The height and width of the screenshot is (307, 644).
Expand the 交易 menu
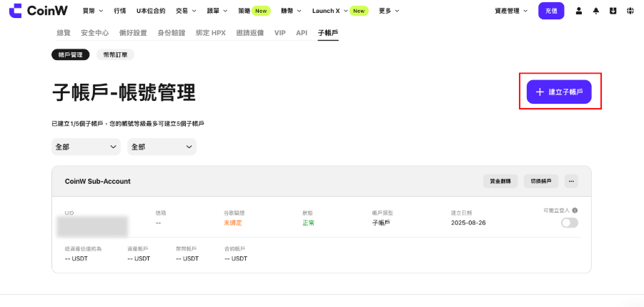[186, 11]
